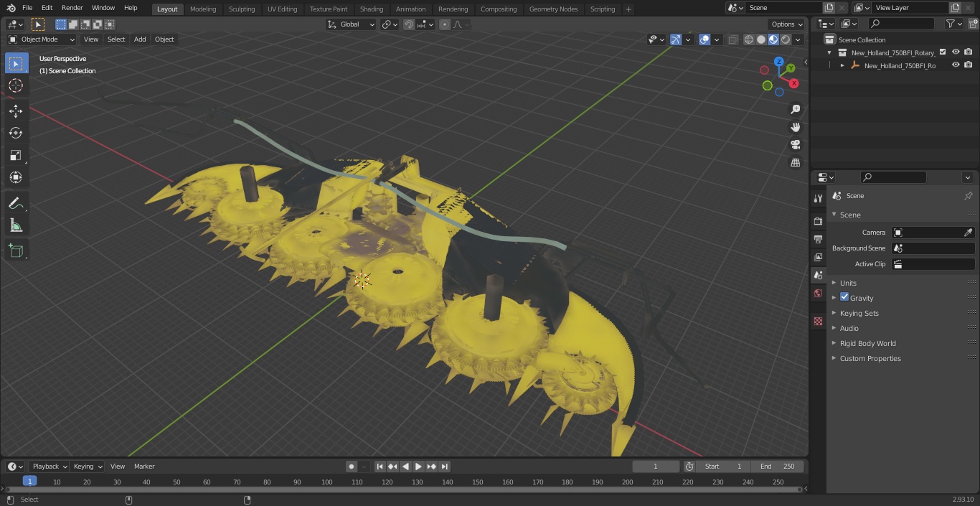Viewport: 980px width, 506px height.
Task: Open the View Layer properties tab
Action: (x=818, y=257)
